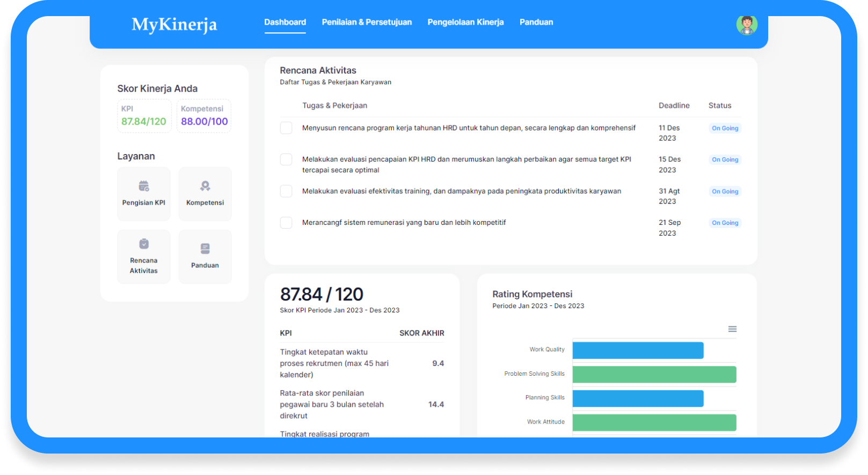
Task: Open the Pengelolaan Kinerja menu
Action: coord(465,23)
